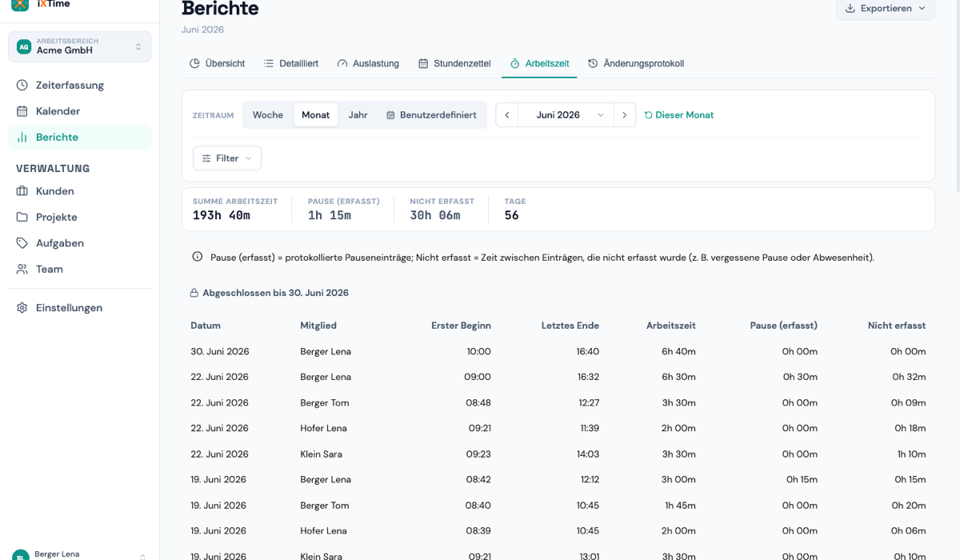Click the AG workspace avatar badge
The height and width of the screenshot is (560, 960).
(x=24, y=47)
